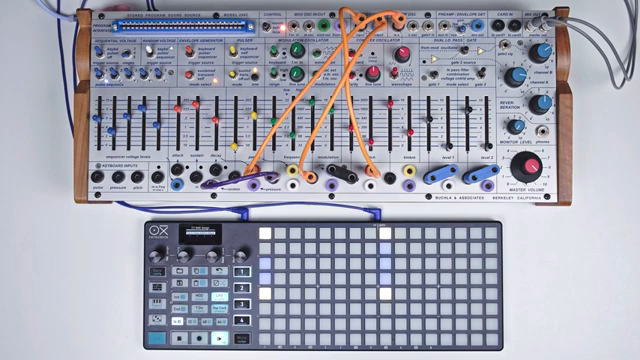This screenshot has width=640, height=360.
Task: Flip the Modulation Oscillator keyboard switch
Action: point(274,51)
